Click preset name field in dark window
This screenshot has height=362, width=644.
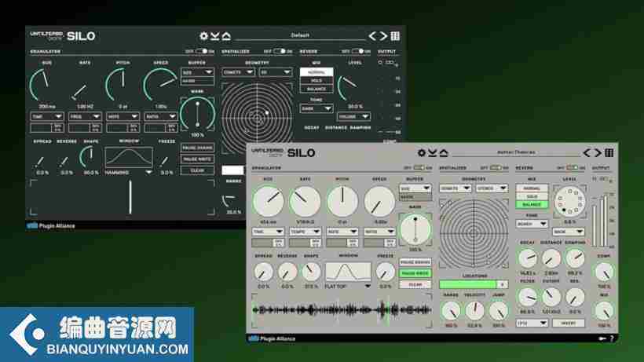point(300,35)
